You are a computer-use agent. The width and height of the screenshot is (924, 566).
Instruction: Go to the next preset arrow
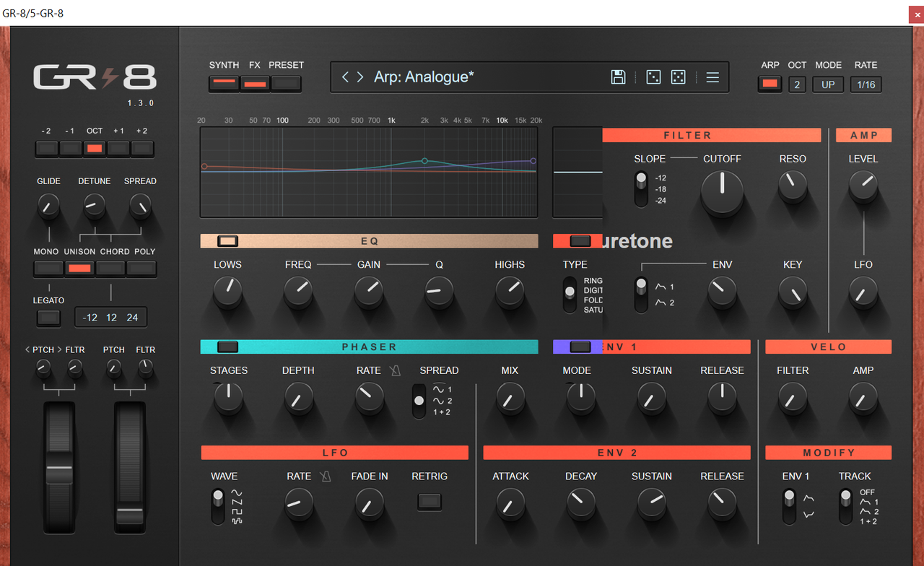click(359, 77)
